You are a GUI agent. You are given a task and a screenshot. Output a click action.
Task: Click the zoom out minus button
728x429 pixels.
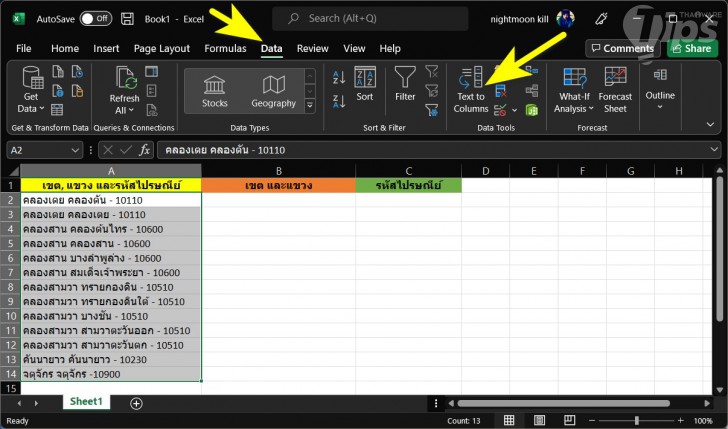point(592,421)
